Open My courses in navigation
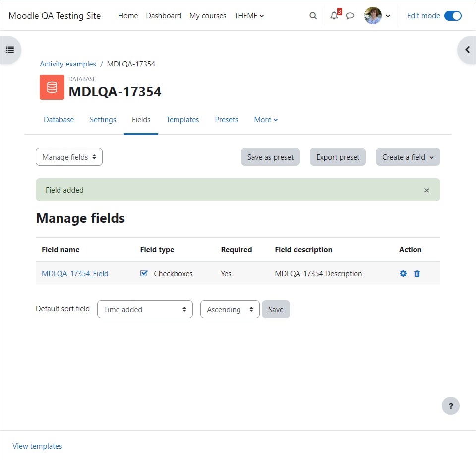Image resolution: width=476 pixels, height=460 pixels. (x=208, y=16)
